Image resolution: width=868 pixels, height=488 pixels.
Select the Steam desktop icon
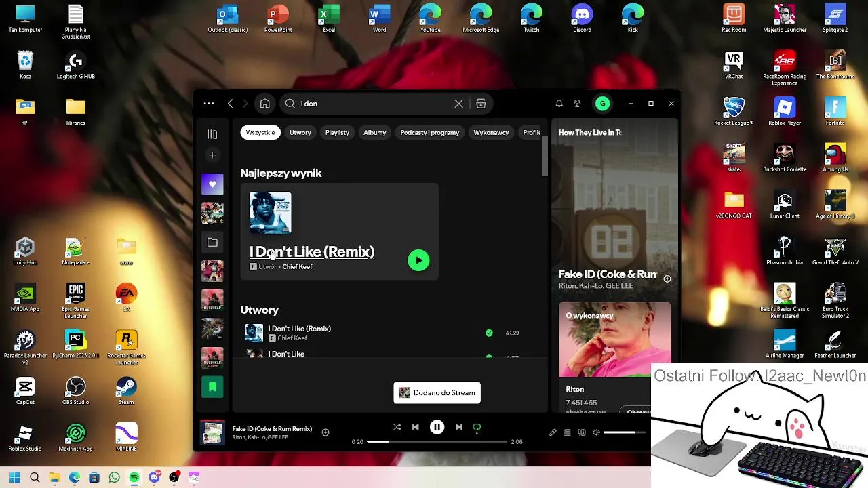[x=126, y=391]
